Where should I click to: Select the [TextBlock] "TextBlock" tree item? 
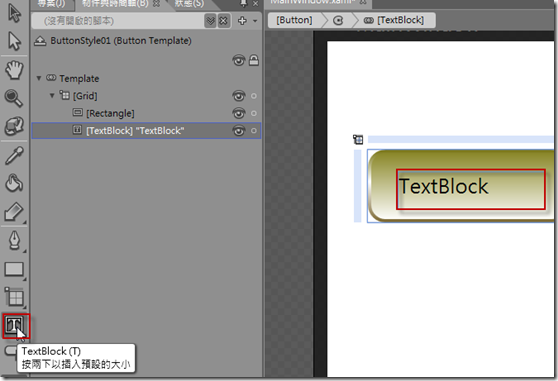pos(146,131)
